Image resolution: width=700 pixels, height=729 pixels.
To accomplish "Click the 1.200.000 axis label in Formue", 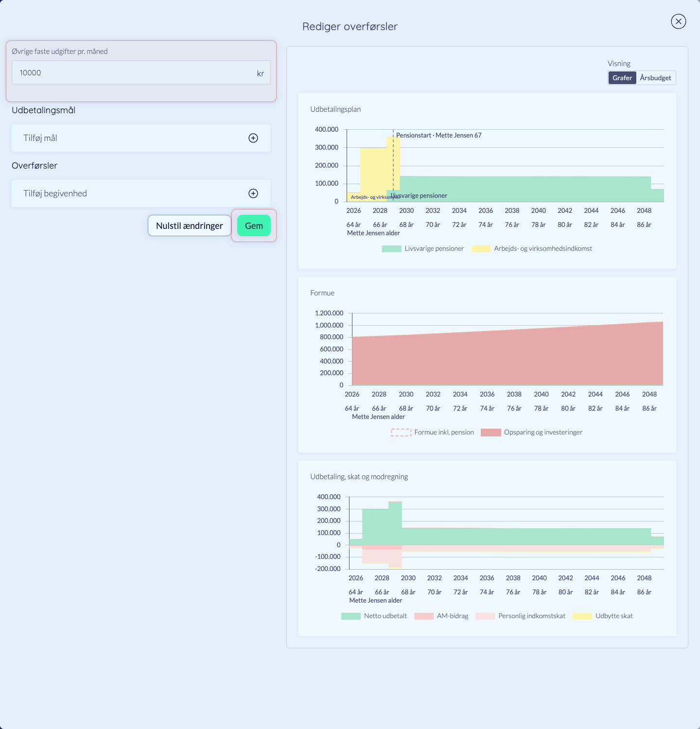I will click(329, 313).
